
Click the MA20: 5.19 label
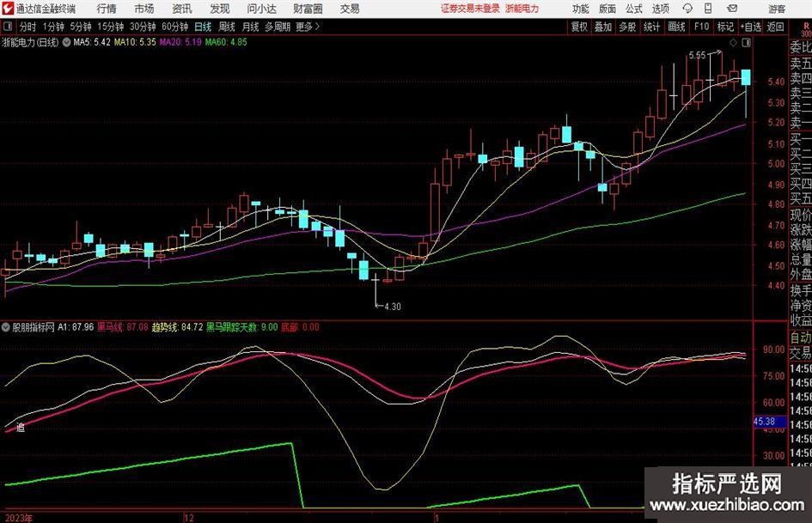(x=180, y=42)
